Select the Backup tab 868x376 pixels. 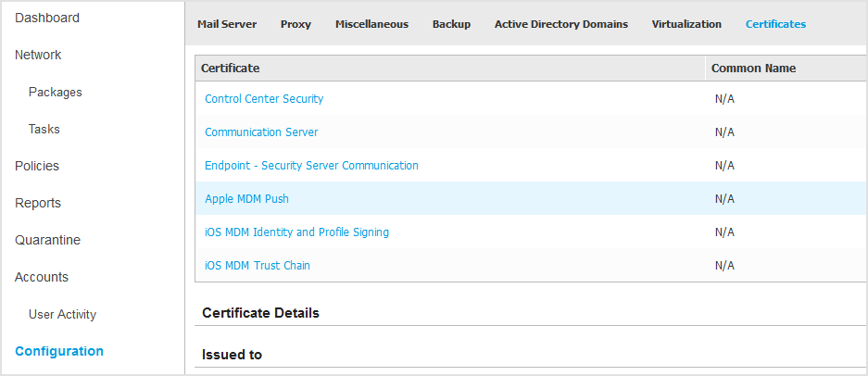pyautogui.click(x=451, y=24)
